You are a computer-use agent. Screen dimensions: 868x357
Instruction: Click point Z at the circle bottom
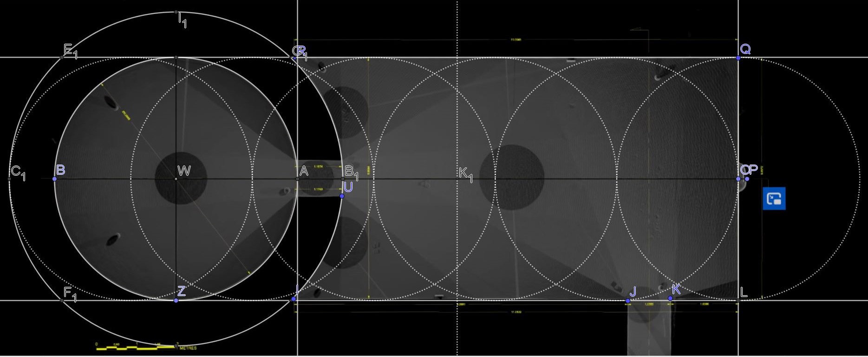(x=176, y=301)
